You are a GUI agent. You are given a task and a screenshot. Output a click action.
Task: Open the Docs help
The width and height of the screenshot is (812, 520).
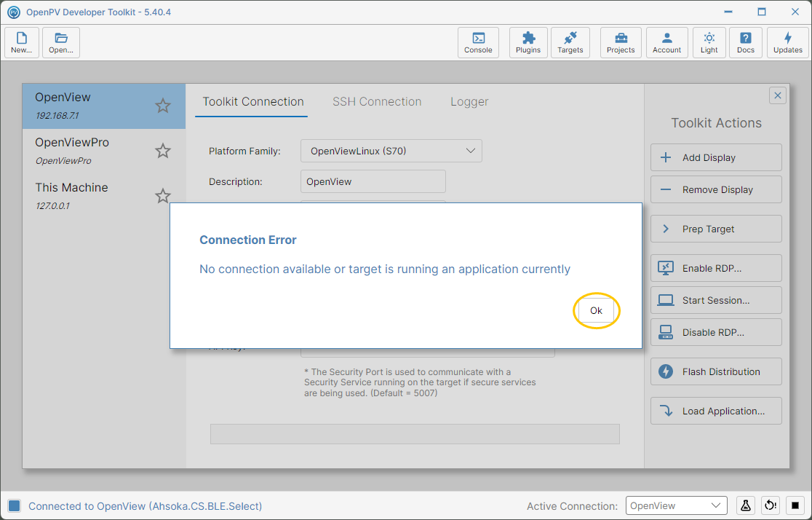coord(746,42)
